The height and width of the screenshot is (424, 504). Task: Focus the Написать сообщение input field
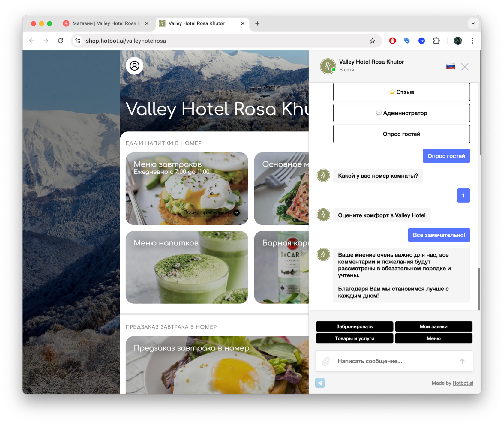394,361
